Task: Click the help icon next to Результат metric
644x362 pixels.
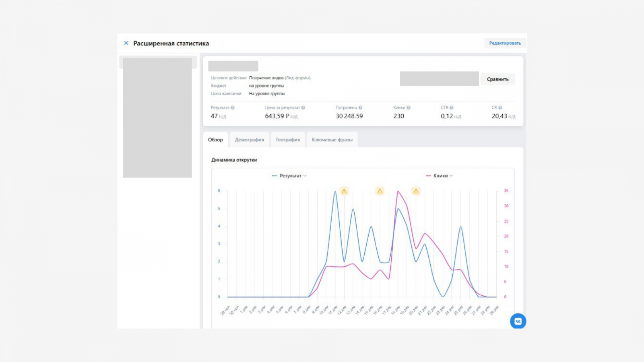Action: coord(233,108)
